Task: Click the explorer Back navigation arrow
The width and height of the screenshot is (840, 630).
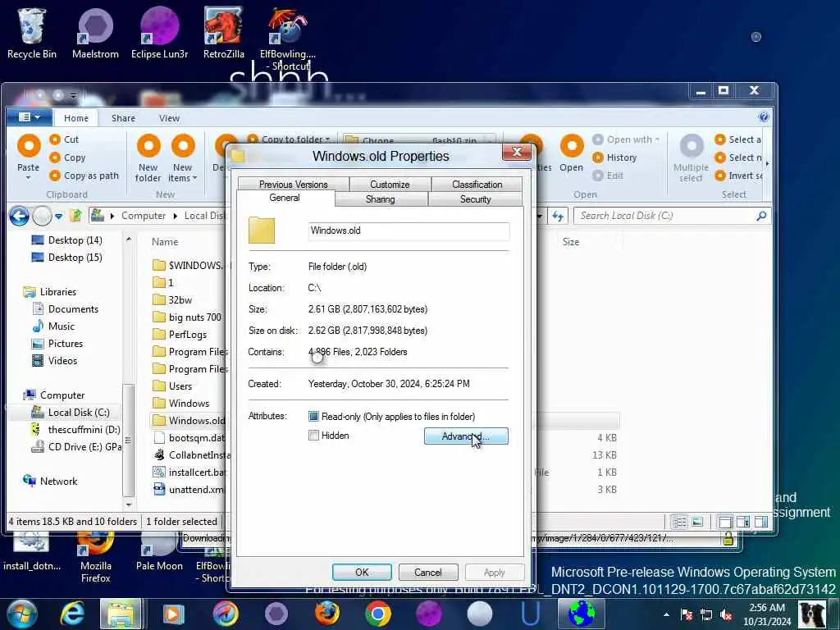Action: tap(19, 217)
